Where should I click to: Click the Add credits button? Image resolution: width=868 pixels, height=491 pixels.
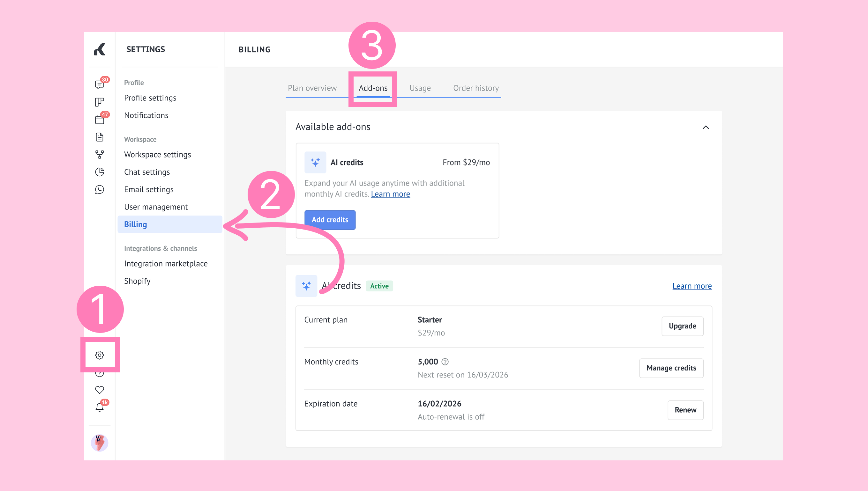pos(330,220)
